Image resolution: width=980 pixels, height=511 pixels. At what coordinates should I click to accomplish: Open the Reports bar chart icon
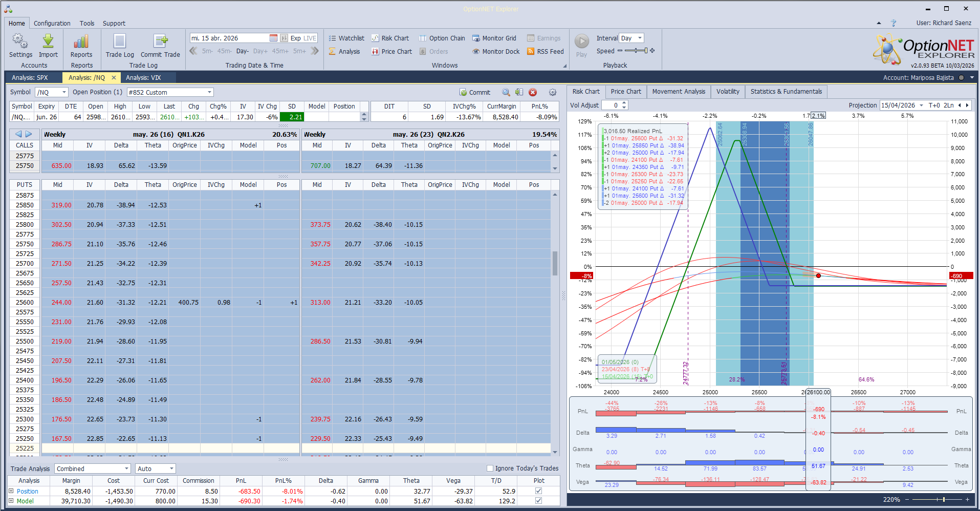(81, 41)
